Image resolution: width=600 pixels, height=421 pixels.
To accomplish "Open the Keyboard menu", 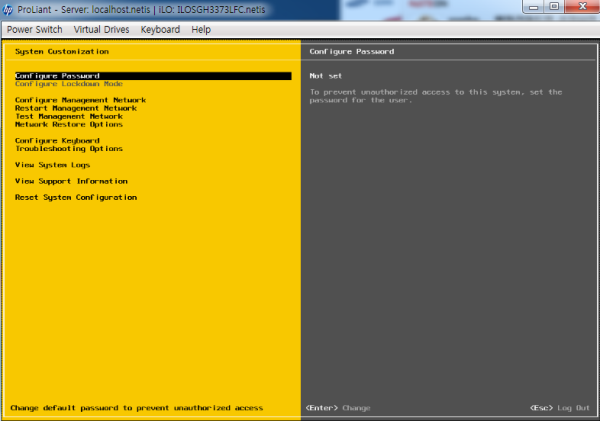I will 160,29.
